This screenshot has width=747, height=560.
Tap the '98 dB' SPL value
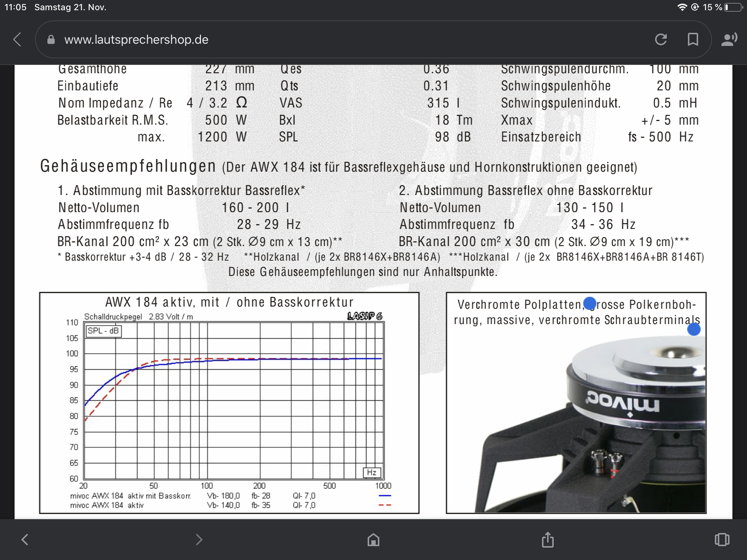(x=453, y=137)
